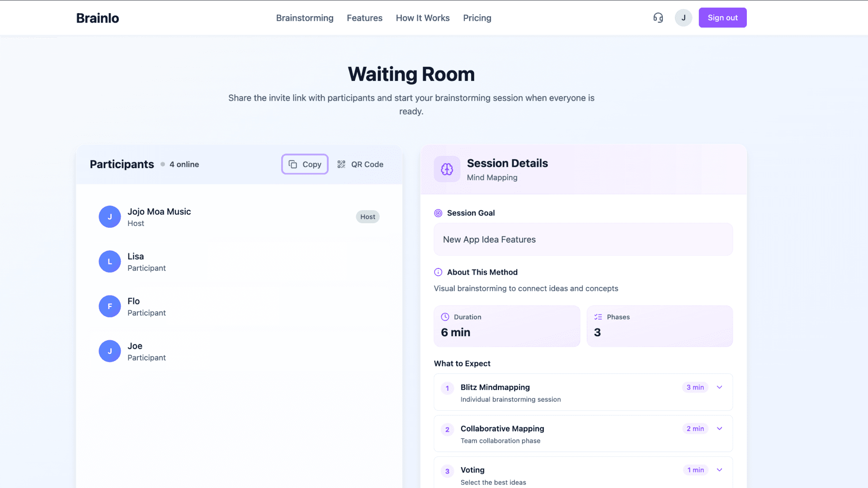Viewport: 868px width, 488px height.
Task: Navigate to the Pricing page
Action: click(x=477, y=18)
